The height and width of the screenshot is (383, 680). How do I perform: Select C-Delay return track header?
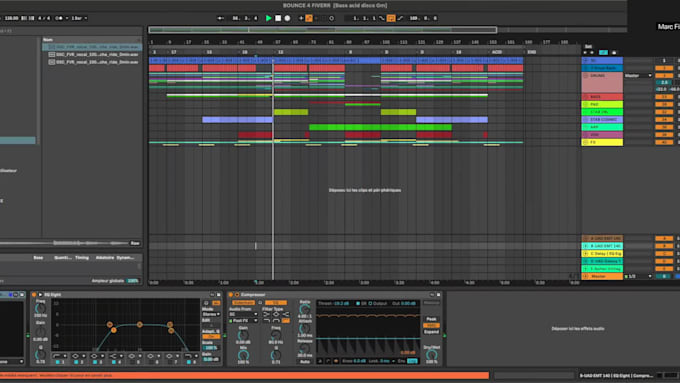pos(602,253)
